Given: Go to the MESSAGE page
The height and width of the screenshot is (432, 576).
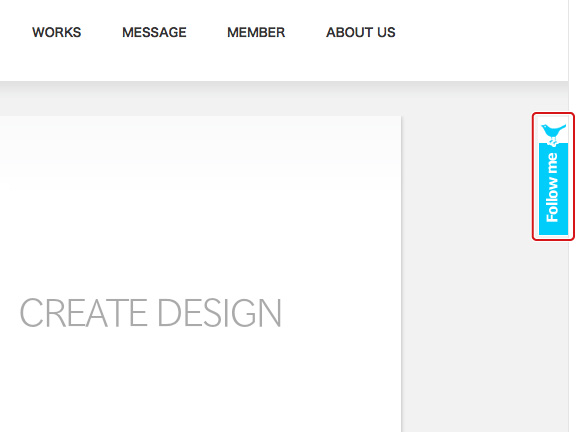Looking at the screenshot, I should point(154,32).
